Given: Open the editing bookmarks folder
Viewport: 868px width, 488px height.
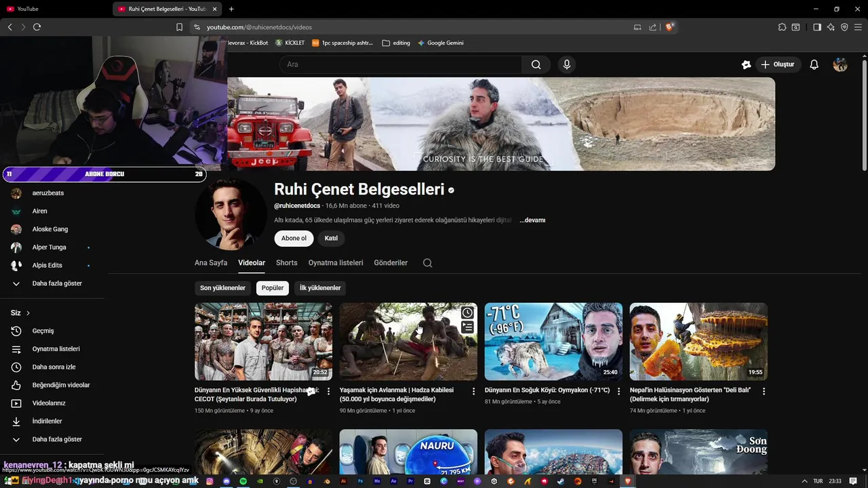Looking at the screenshot, I should pos(396,43).
